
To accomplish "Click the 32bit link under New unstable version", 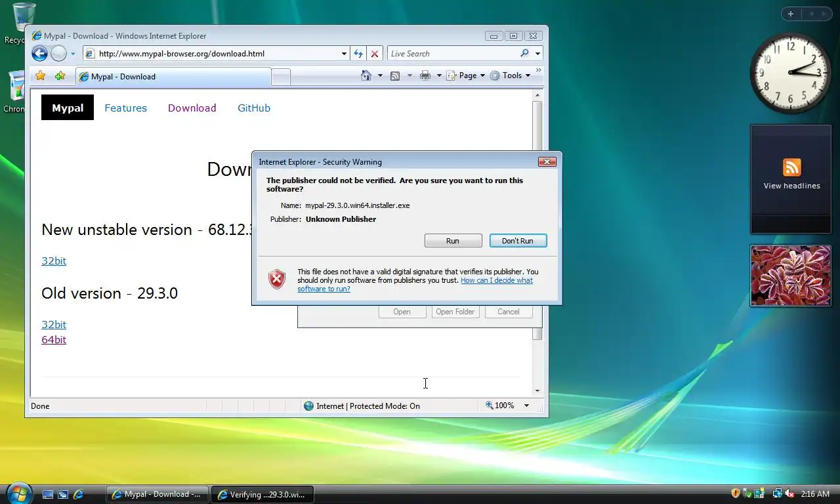I will pyautogui.click(x=54, y=261).
